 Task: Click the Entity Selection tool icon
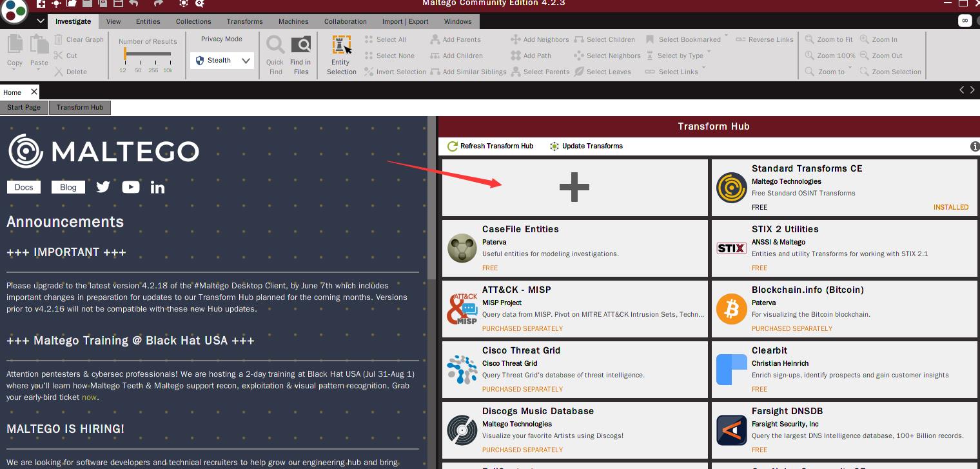click(x=341, y=45)
